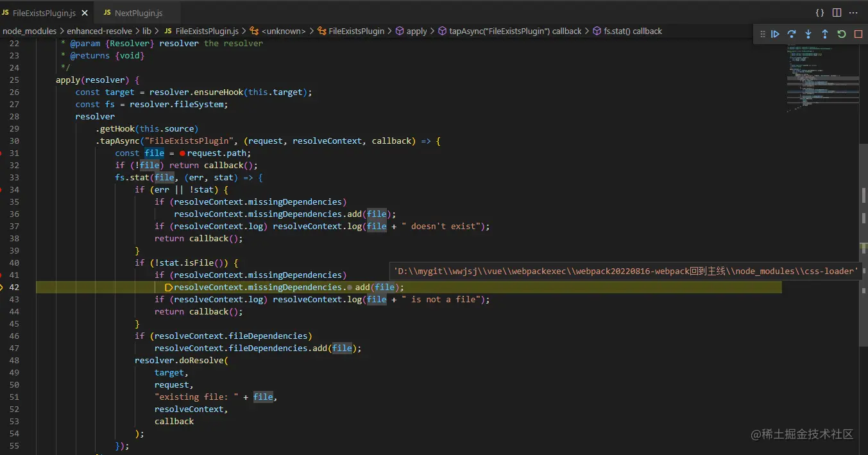Click 'fs.stat' on line 33
Viewport: 868px width, 455px height.
pos(132,178)
